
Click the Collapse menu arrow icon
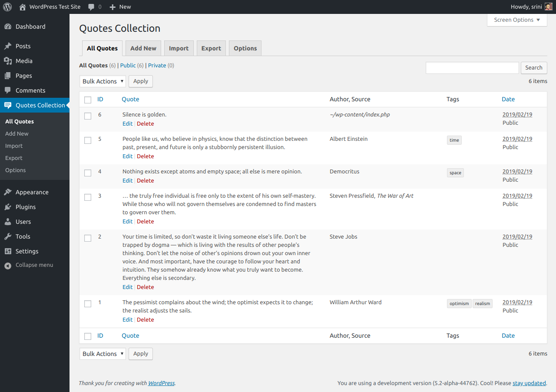click(8, 266)
